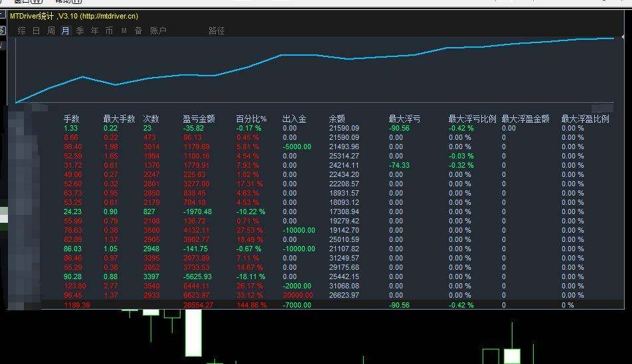Select the 币 currency tab
Screen dimensions: 632x364
point(109,30)
